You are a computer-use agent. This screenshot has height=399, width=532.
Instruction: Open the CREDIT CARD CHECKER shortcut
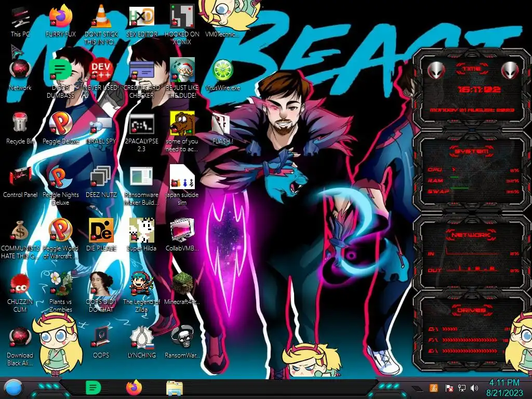tap(141, 79)
